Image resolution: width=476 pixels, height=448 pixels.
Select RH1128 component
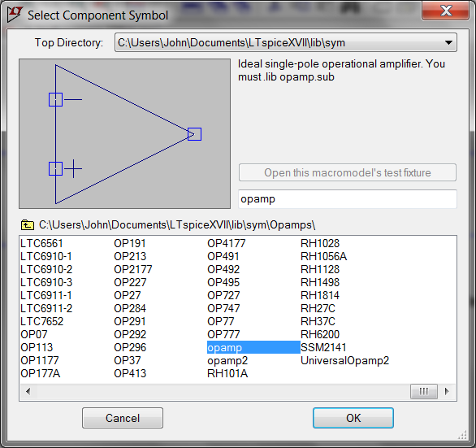click(x=320, y=270)
